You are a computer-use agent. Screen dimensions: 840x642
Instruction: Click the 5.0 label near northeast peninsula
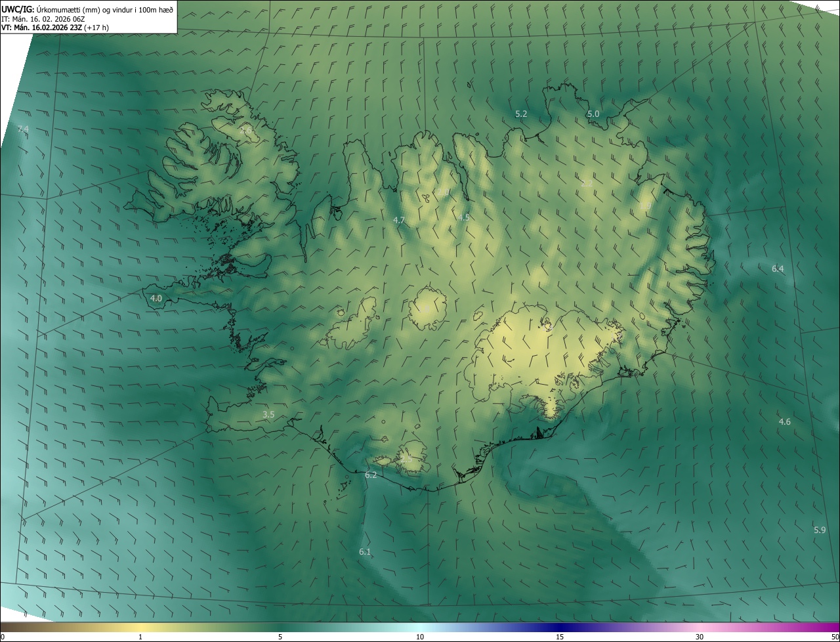[x=593, y=114]
